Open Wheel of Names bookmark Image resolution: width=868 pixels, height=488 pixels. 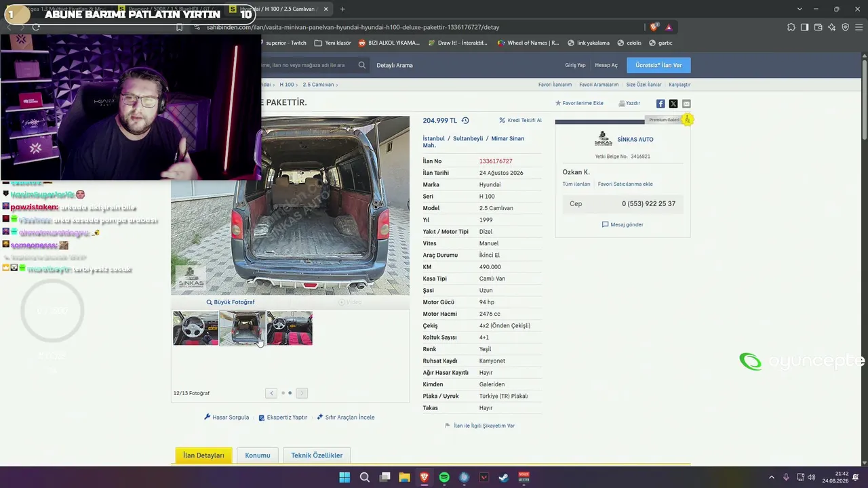[528, 43]
